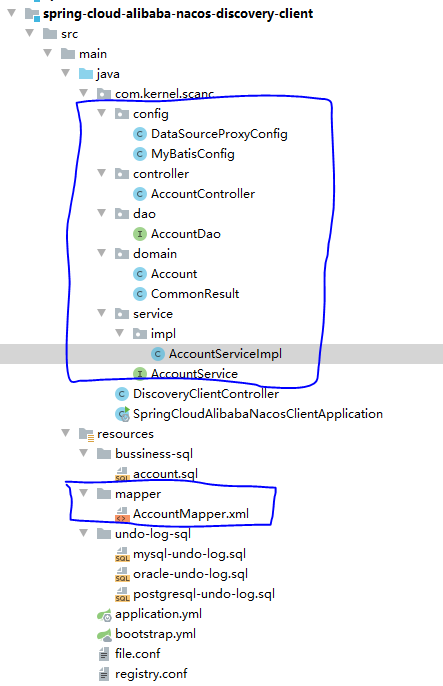Click the class icon beside DataSourceProxyConfig
This screenshot has height=686, width=443.
click(140, 134)
